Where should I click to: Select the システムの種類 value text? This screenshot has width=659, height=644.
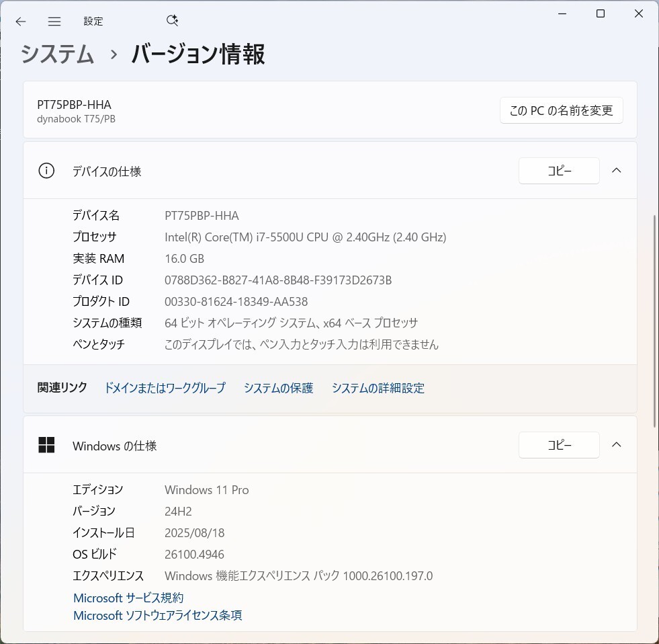(x=292, y=323)
